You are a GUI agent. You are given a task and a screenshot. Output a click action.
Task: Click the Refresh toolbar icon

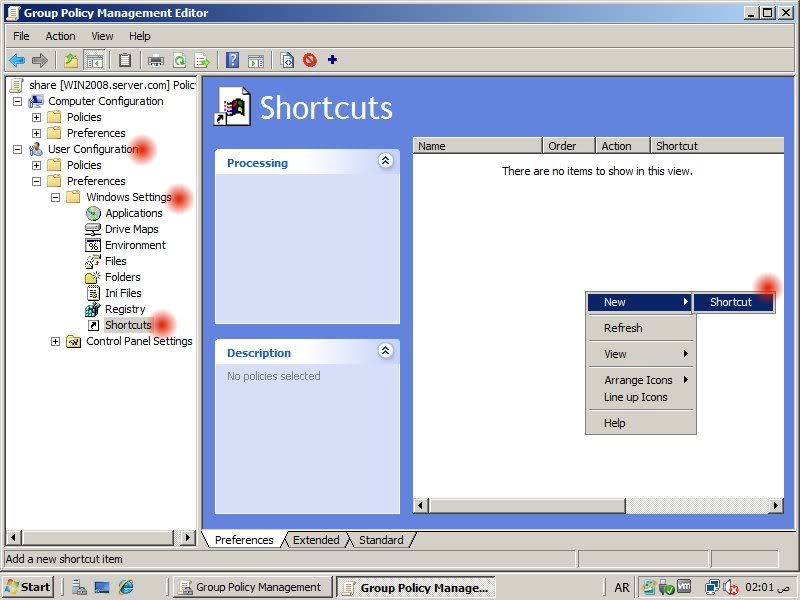coord(180,60)
